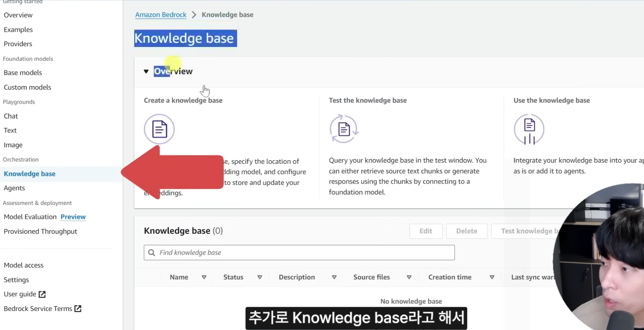Open Model Evaluation page
Viewport: 644px width, 330px height.
(30, 217)
